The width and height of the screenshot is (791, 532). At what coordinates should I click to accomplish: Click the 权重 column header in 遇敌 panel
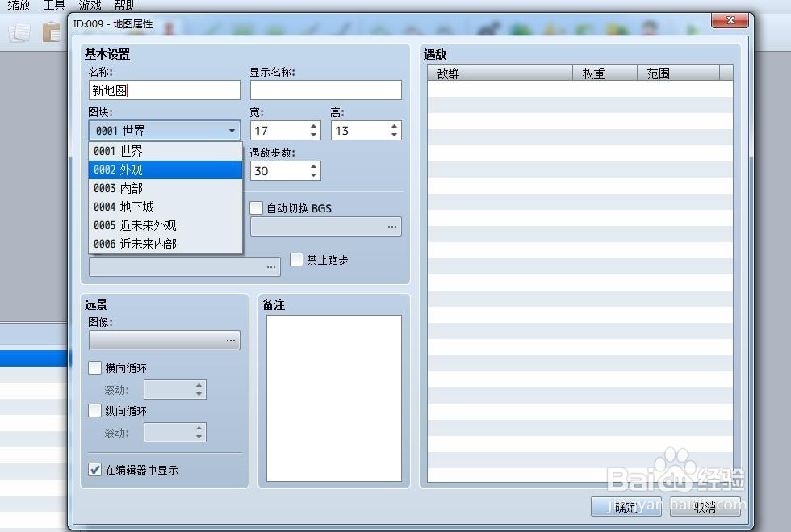pos(594,72)
